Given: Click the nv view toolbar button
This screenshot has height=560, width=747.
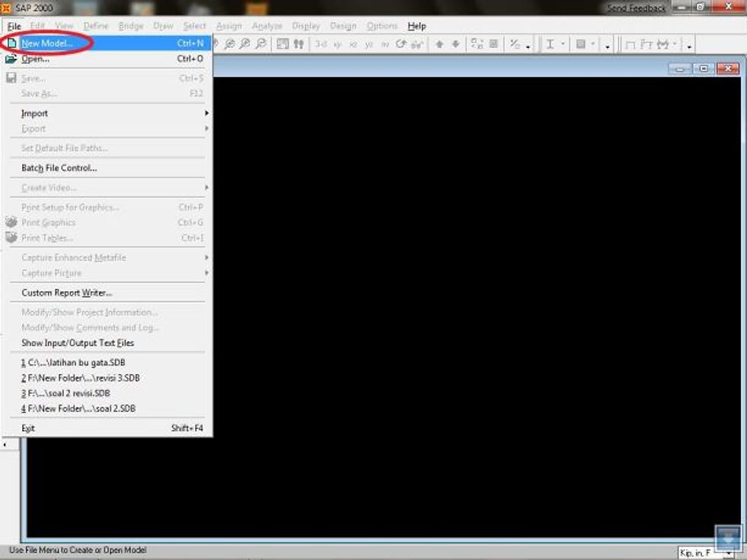Looking at the screenshot, I should (385, 44).
